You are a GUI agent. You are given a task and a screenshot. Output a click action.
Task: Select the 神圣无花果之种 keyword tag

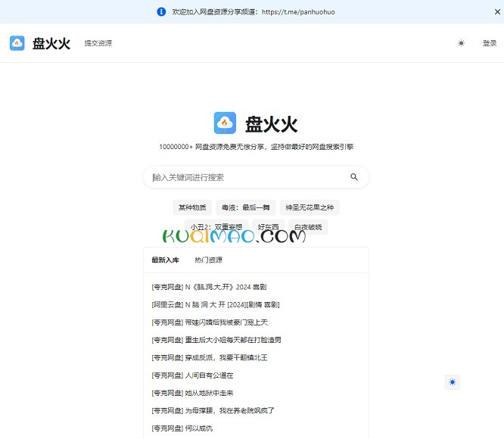(x=310, y=207)
